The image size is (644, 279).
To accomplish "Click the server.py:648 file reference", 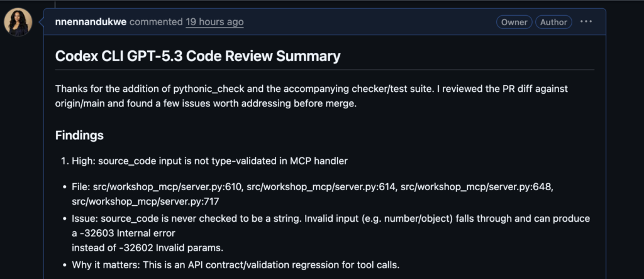I will [x=477, y=187].
